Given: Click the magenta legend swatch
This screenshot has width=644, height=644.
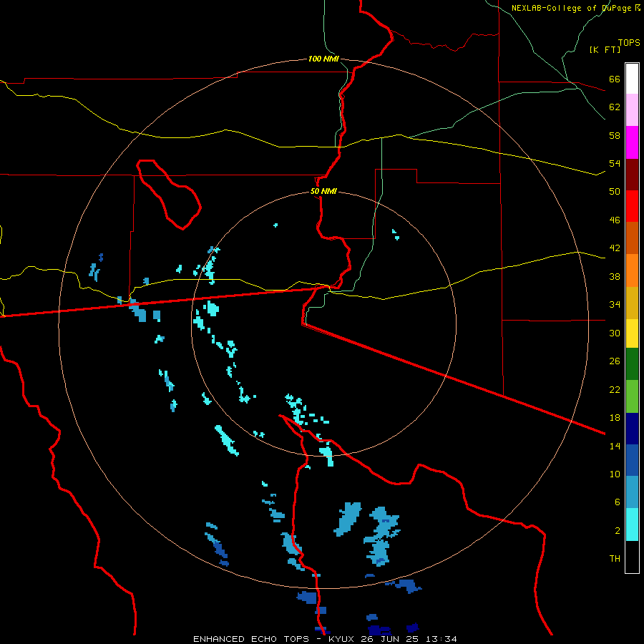Looking at the screenshot, I should 632,142.
